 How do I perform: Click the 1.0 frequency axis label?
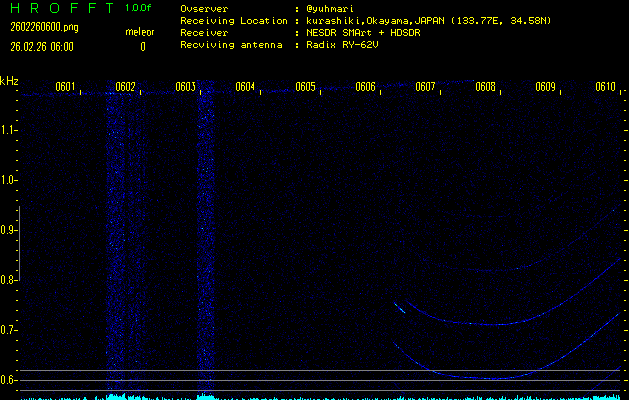tap(9, 180)
